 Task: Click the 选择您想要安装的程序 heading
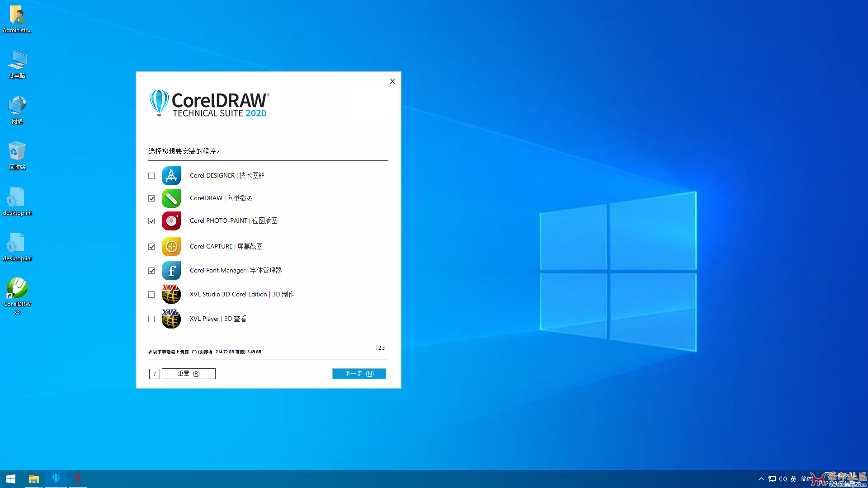click(184, 151)
